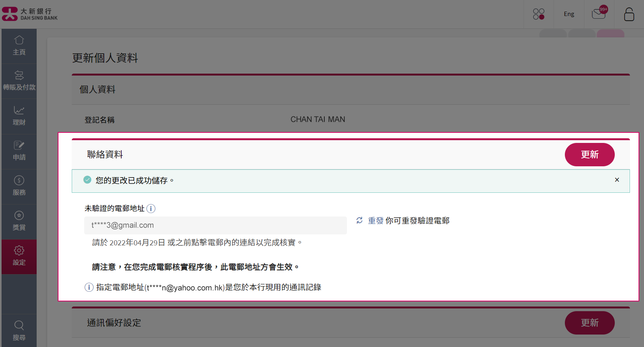Click the unverified email field t****3@gmail.com

click(x=216, y=225)
